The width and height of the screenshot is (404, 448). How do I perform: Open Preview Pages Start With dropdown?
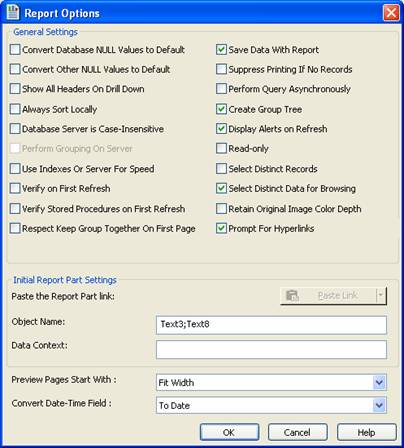[379, 382]
